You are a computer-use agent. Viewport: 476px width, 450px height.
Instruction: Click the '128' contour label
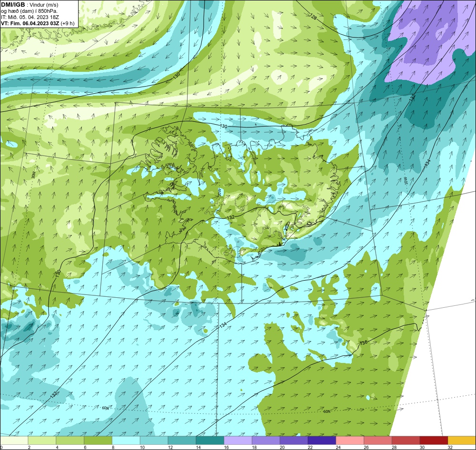coord(313,17)
